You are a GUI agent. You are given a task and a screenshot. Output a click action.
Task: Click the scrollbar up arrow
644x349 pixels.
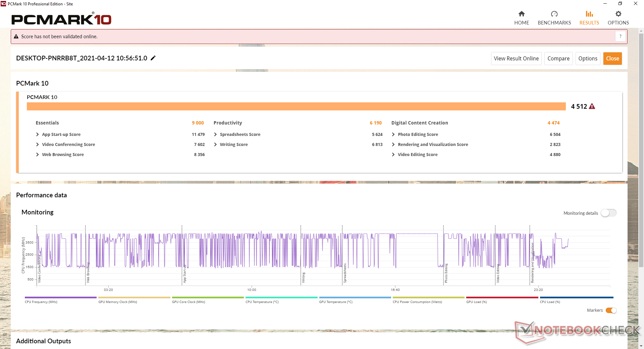point(641,31)
